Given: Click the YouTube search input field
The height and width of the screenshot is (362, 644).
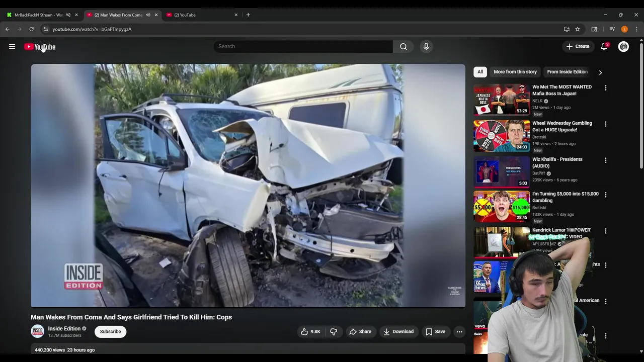Looking at the screenshot, I should click(303, 47).
